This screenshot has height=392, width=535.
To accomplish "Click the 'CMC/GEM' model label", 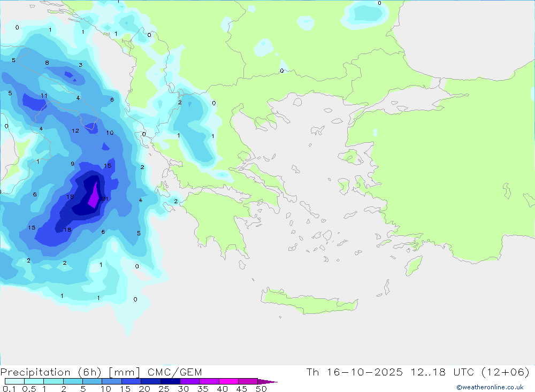I will [x=175, y=372].
